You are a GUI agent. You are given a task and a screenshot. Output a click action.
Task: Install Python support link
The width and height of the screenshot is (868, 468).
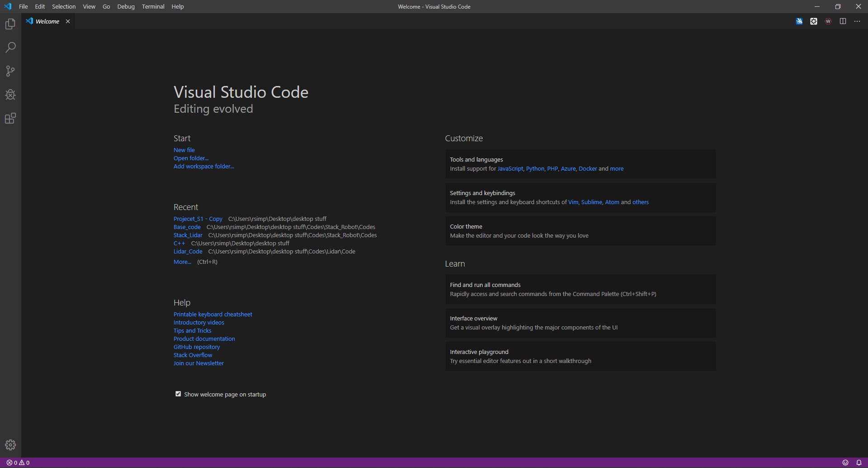click(x=535, y=168)
